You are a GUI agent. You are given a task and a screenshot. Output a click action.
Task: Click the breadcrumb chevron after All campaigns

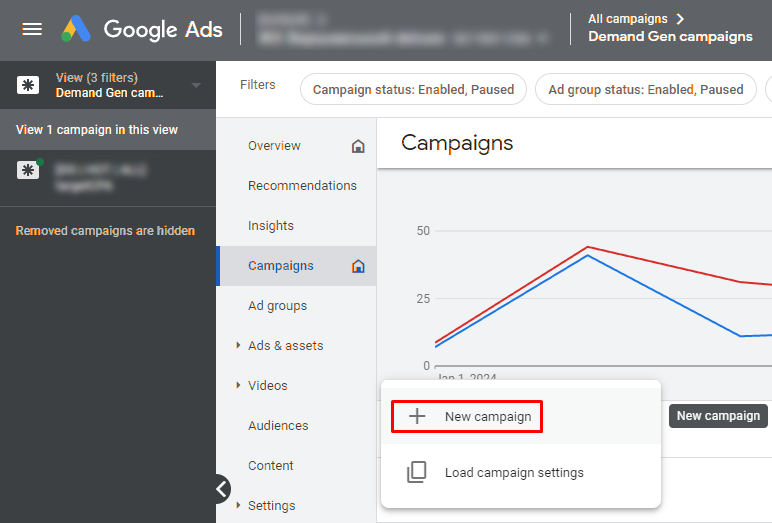(x=680, y=19)
